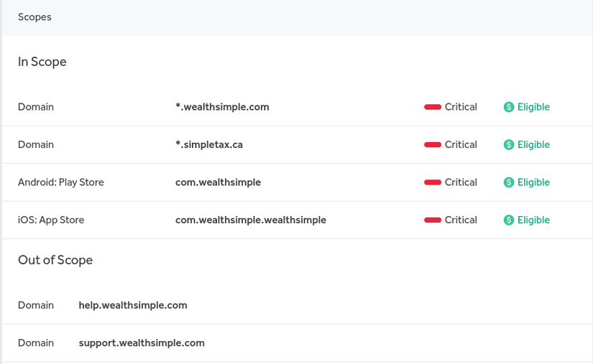
Task: Click the com.wealthsimple.wealthsimple iOS identifier
Action: point(251,220)
